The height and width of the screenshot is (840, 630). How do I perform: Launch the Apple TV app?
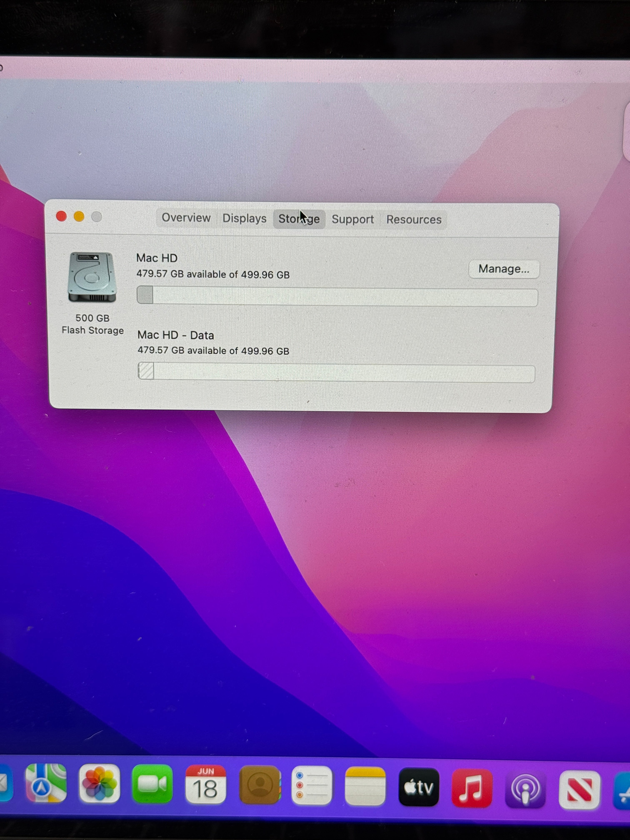[419, 787]
